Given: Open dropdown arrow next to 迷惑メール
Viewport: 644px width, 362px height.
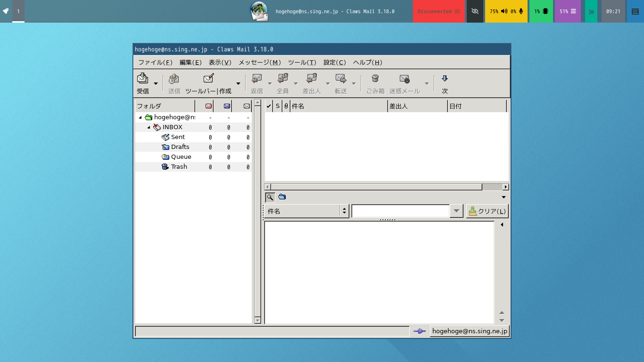Looking at the screenshot, I should [427, 83].
